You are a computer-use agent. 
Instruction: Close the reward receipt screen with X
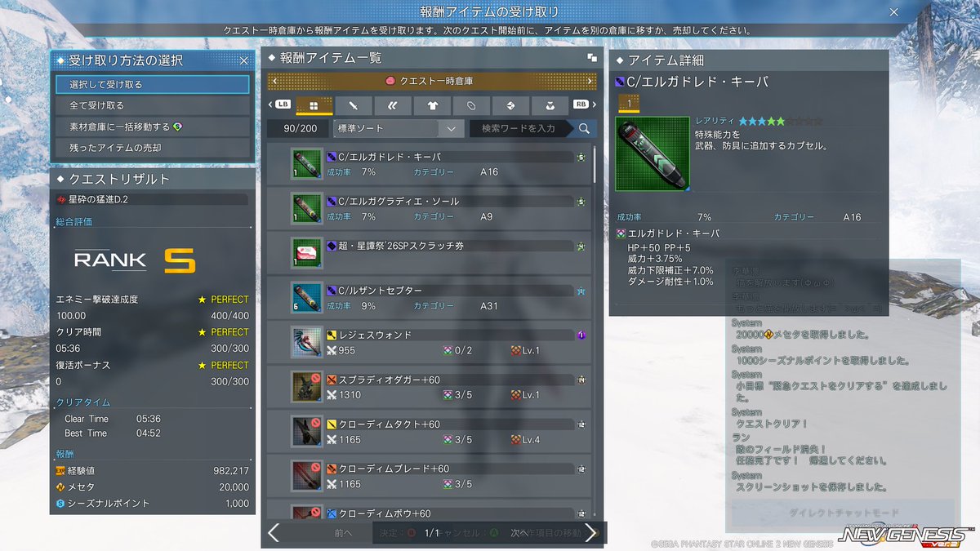click(893, 12)
